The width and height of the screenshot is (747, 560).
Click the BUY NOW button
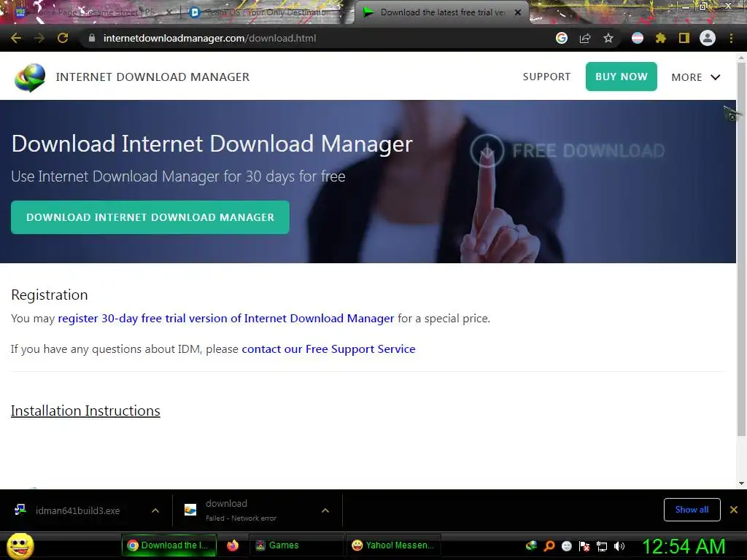pos(622,77)
